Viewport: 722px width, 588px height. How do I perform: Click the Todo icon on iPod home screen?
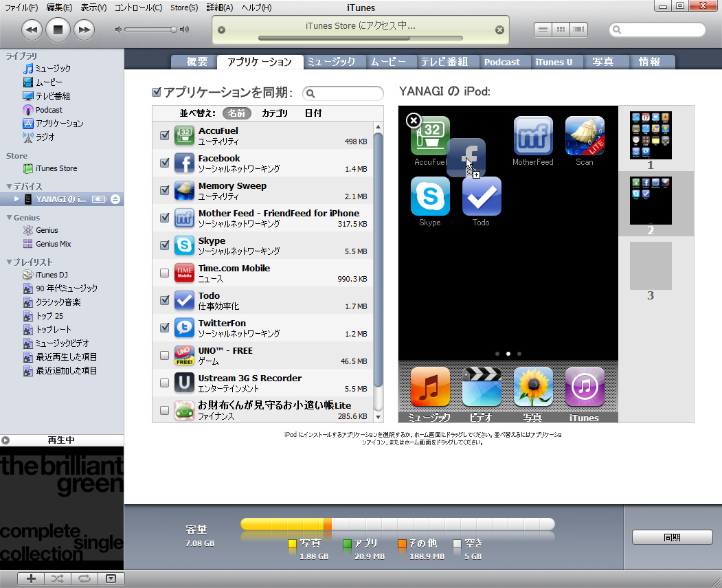point(482,196)
